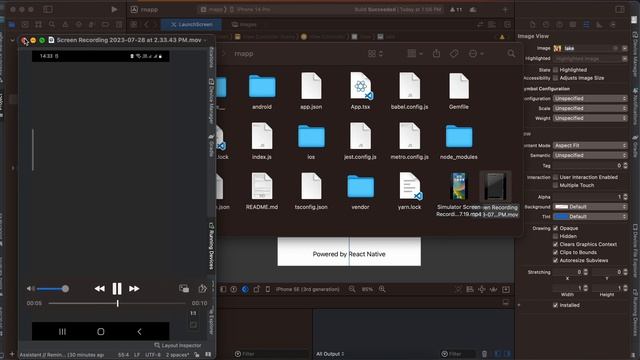This screenshot has height=360, width=640.
Task: Select README.md in Finder
Action: point(262,191)
